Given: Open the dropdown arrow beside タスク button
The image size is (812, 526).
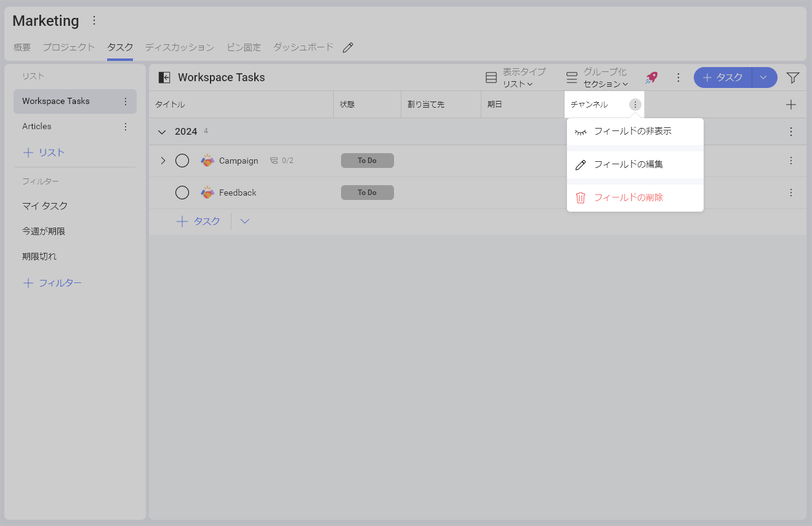Looking at the screenshot, I should (765, 78).
